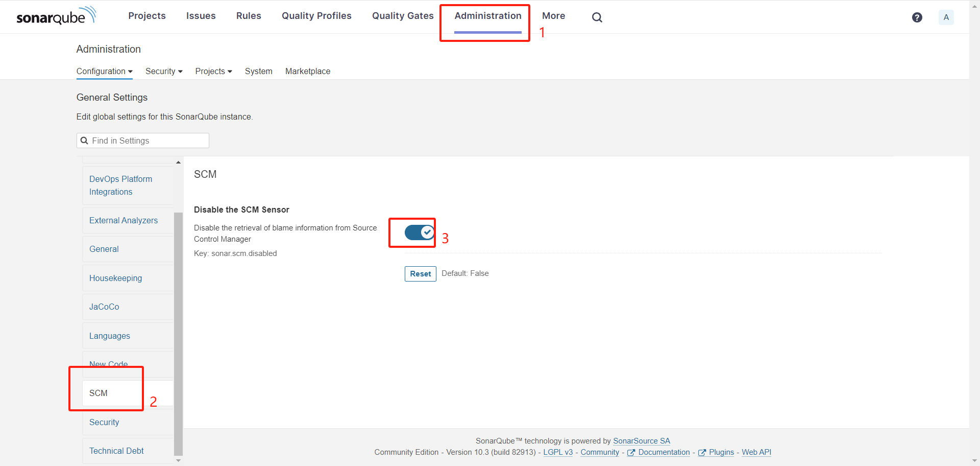Open the Documentation footer link

click(658, 452)
